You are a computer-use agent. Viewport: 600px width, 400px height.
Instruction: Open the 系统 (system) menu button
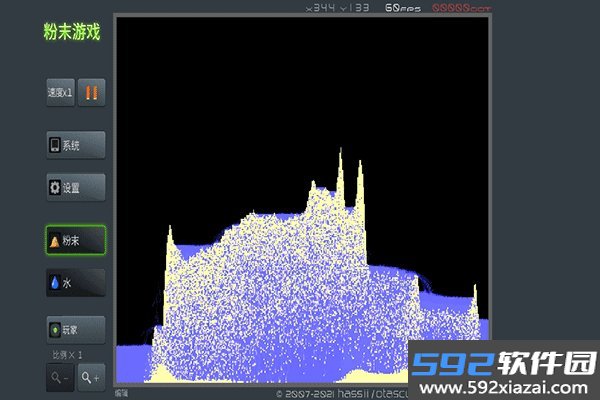(x=76, y=145)
